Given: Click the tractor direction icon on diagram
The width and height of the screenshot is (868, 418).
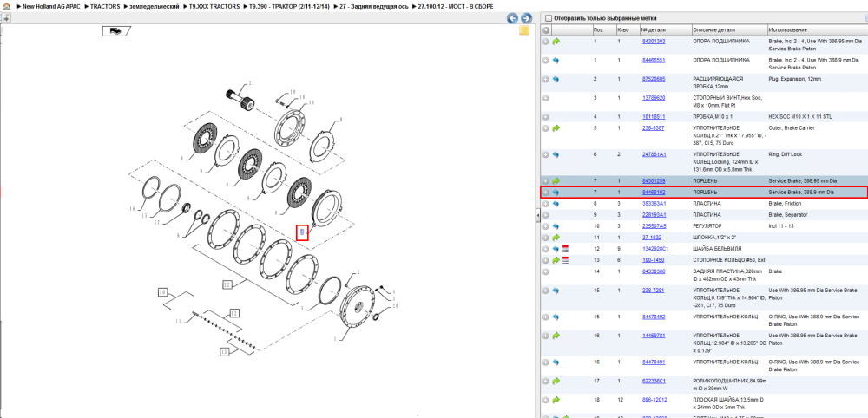Looking at the screenshot, I should pos(115,30).
